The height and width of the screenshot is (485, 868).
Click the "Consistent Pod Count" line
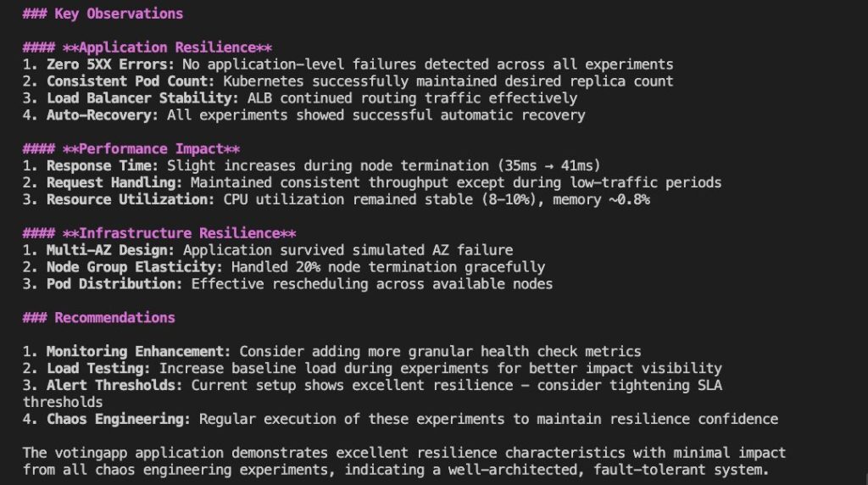coord(348,81)
